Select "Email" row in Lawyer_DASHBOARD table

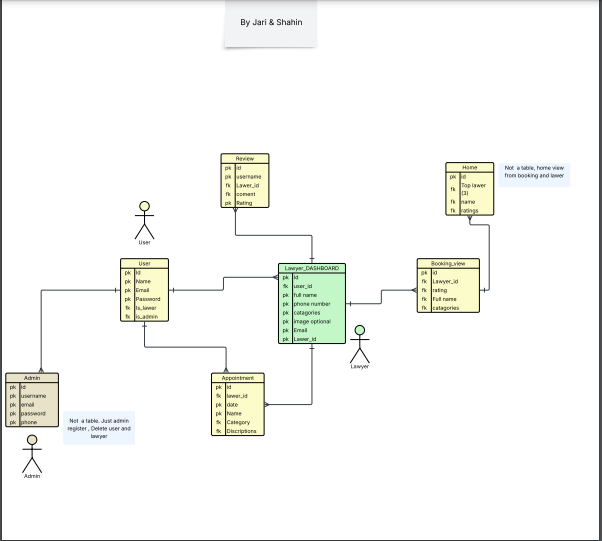click(312, 330)
